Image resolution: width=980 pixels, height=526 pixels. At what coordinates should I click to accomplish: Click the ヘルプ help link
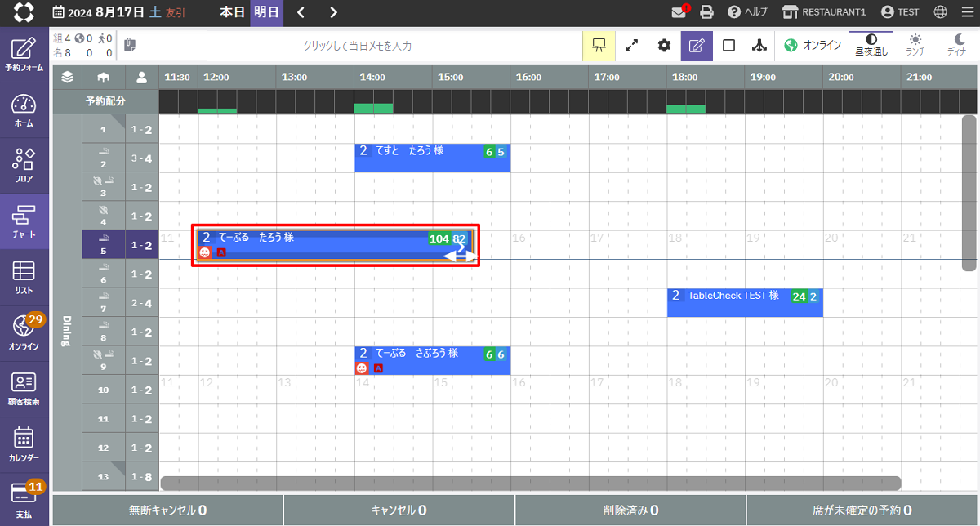[746, 12]
